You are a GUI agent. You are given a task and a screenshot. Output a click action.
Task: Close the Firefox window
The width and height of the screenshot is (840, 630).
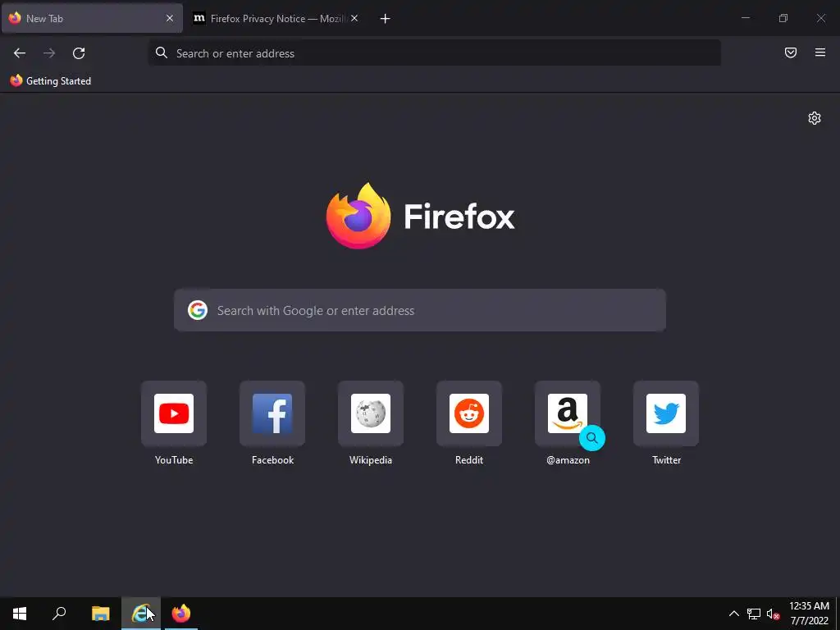point(820,18)
